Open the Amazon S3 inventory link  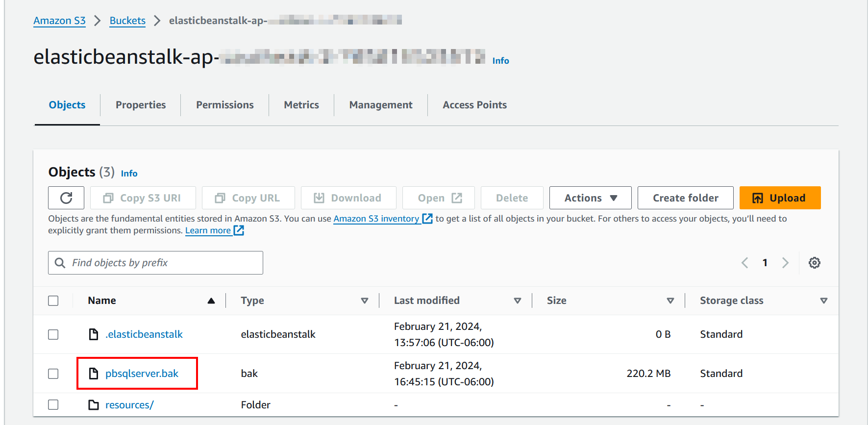click(x=376, y=219)
